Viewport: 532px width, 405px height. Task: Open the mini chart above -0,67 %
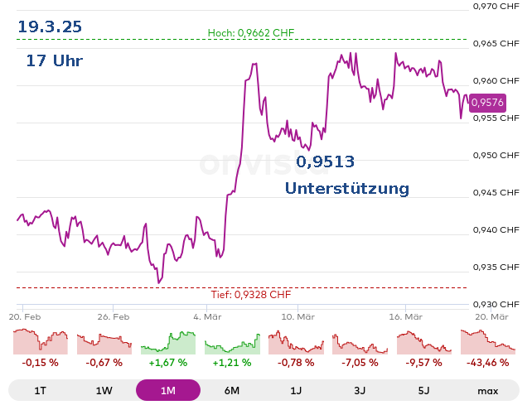(104, 342)
